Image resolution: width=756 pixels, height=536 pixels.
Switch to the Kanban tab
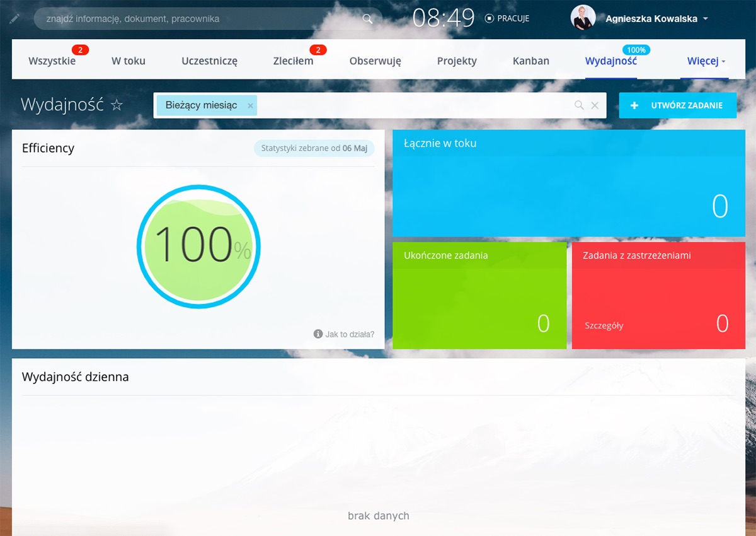coord(530,61)
